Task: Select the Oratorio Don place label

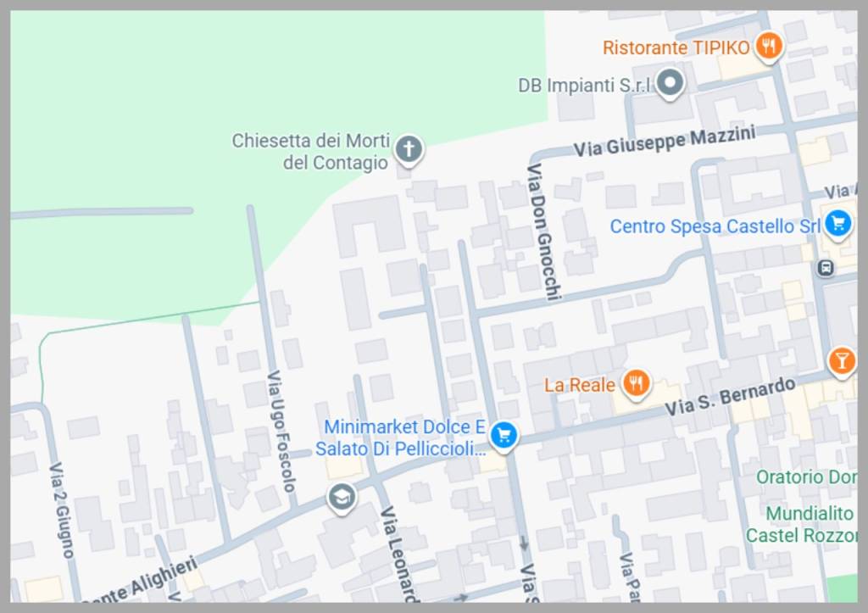Action: [x=807, y=476]
